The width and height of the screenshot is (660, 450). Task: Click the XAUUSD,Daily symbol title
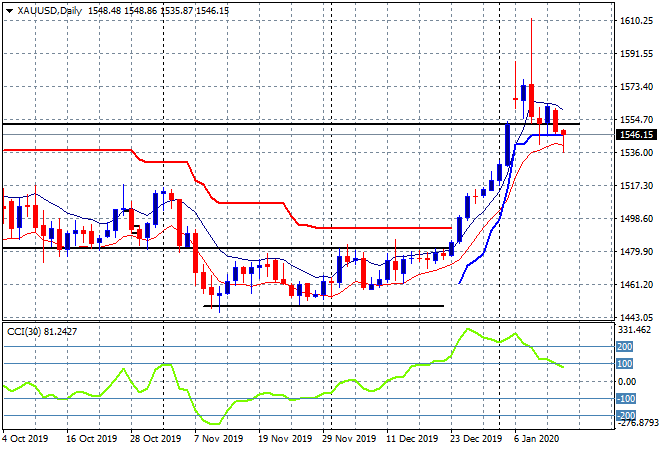point(49,11)
